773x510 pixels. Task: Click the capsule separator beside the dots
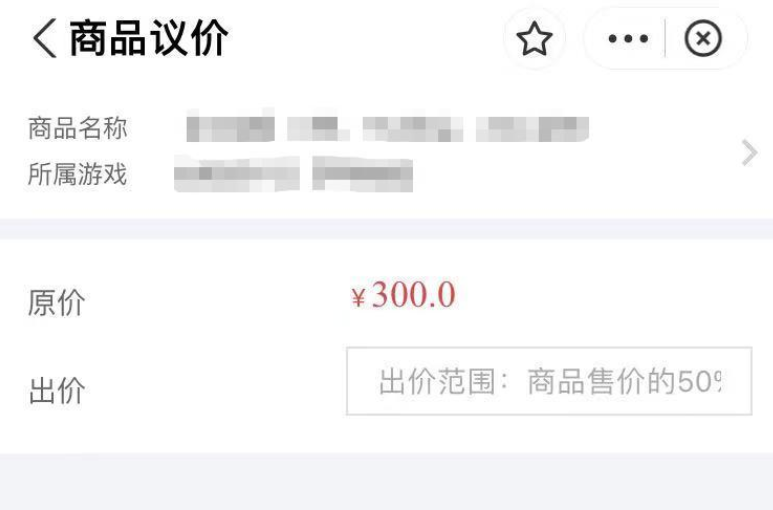[666, 38]
